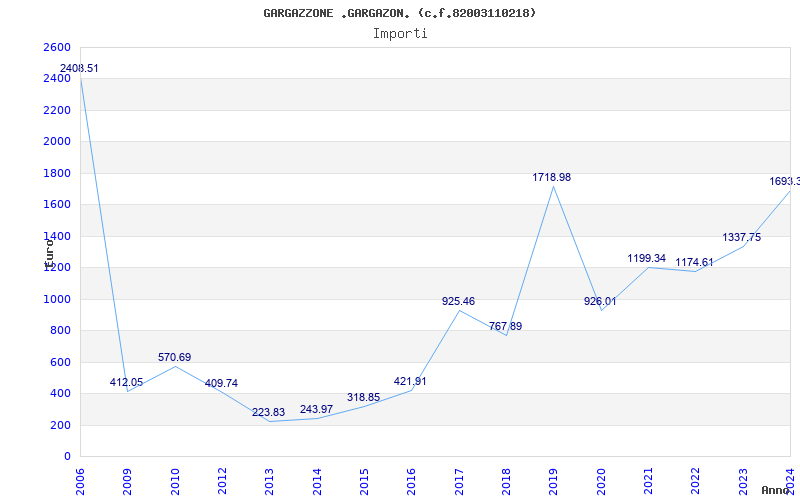Viewport: 800px width, 500px height.
Task: Select the 1000 y-axis tick label
Action: (57, 299)
